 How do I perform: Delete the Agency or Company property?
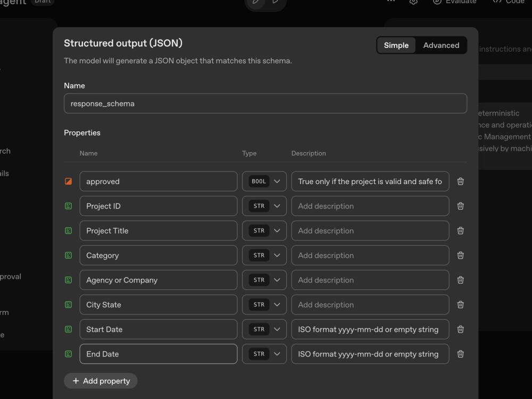pos(460,280)
